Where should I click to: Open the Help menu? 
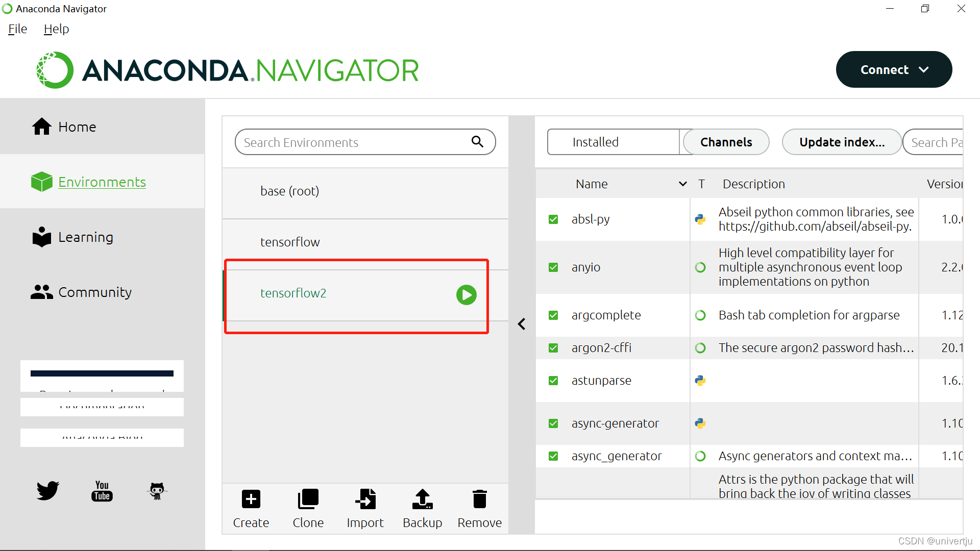point(56,29)
